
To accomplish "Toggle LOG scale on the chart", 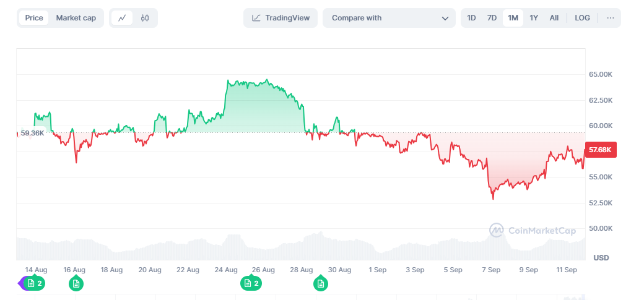I will 582,18.
